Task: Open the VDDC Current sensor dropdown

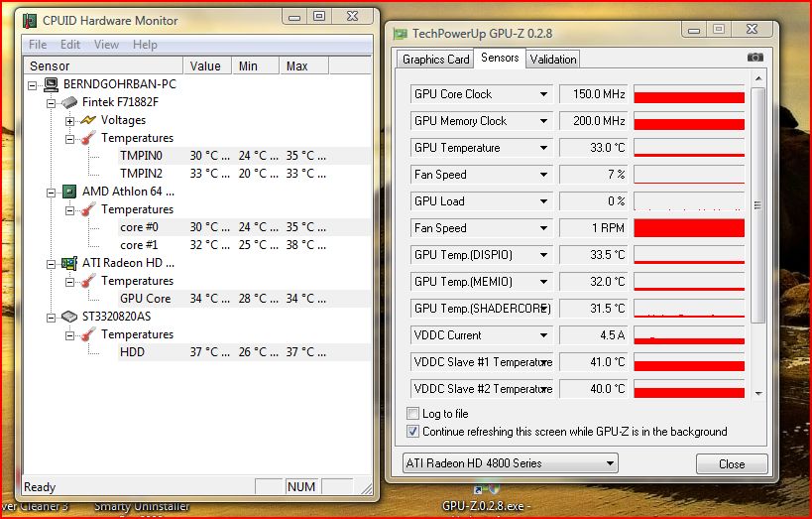Action: pos(543,335)
